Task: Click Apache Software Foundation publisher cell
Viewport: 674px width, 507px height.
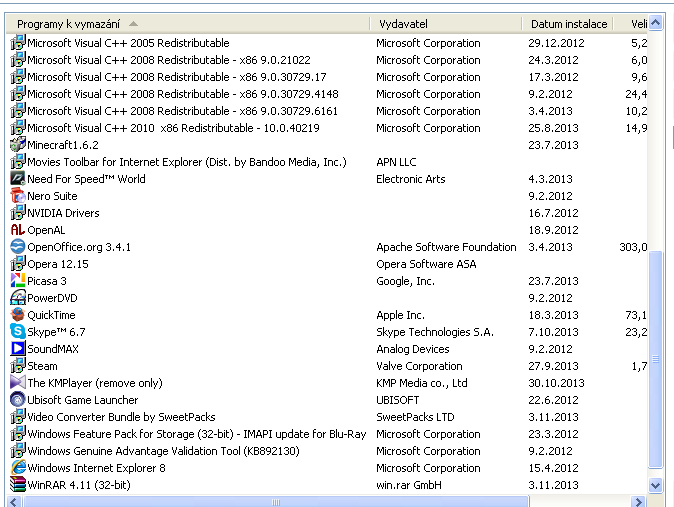Action: pos(446,247)
